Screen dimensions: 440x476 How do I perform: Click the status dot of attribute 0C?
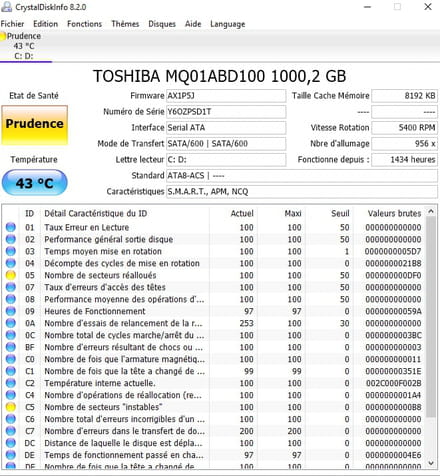pos(11,335)
